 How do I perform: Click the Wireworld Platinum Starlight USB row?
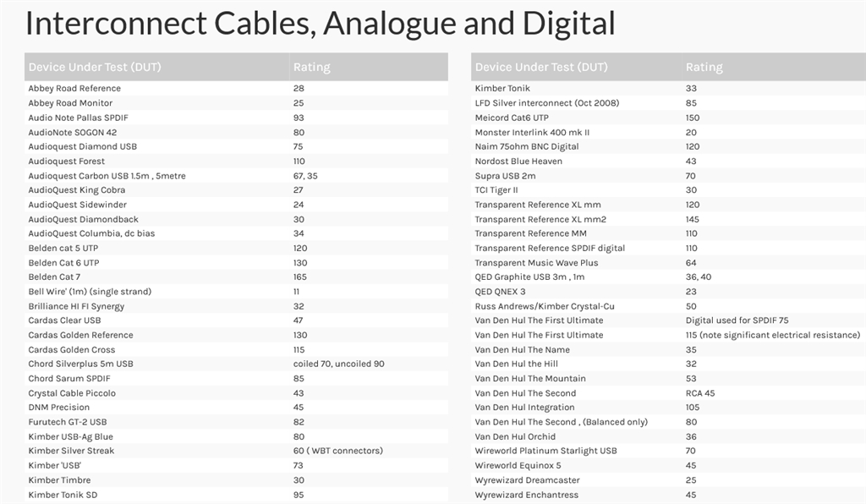click(x=545, y=451)
